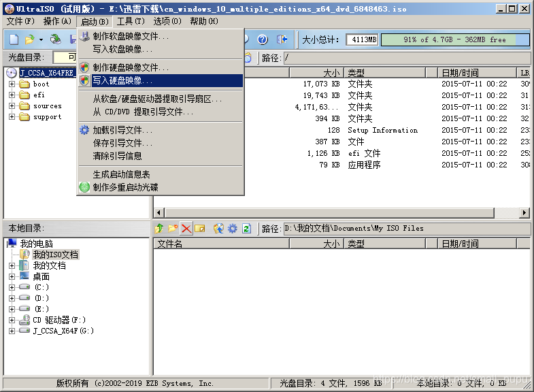The height and width of the screenshot is (392, 534).
Task: Sort disc list by 大小 column
Action: [x=317, y=73]
